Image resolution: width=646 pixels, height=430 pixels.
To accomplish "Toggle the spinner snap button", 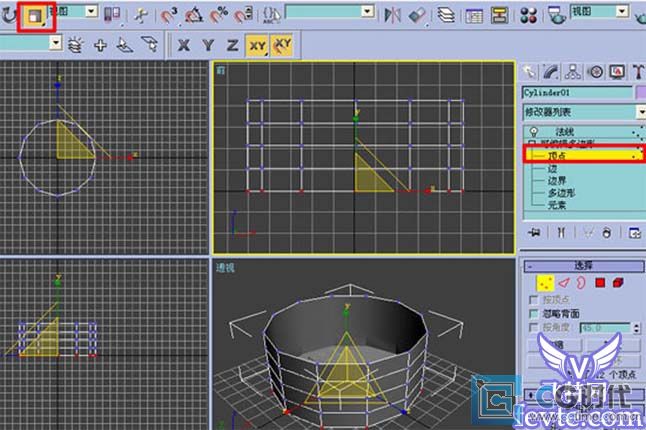I will coord(243,15).
